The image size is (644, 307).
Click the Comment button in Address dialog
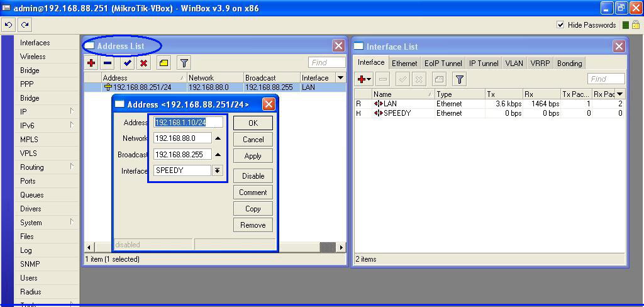click(253, 193)
